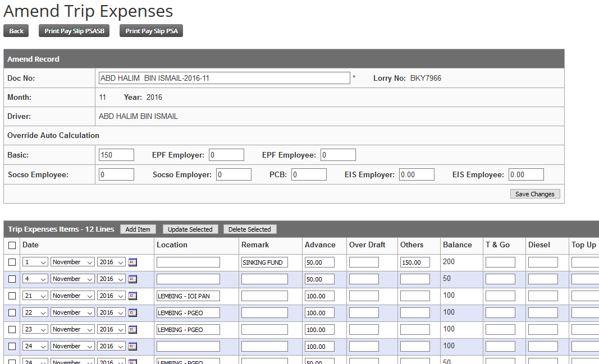Delete Selected trip expense lines
This screenshot has width=599, height=364.
249,229
